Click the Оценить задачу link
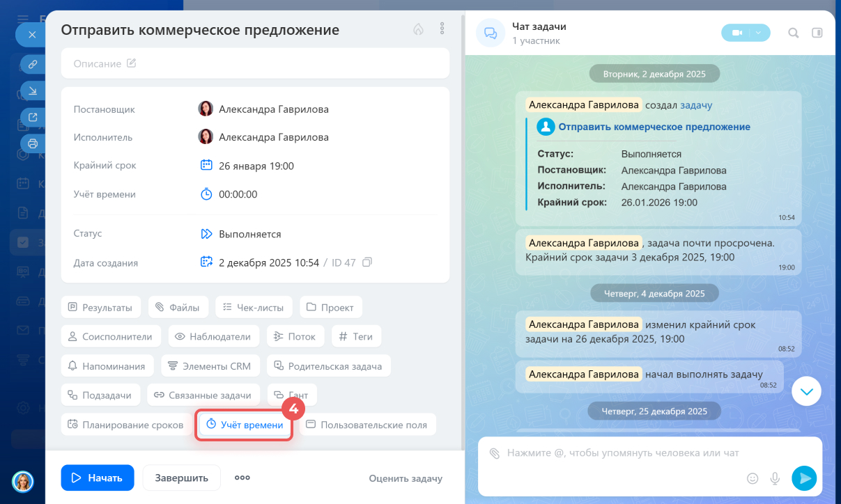Viewport: 841px width, 504px height. click(405, 478)
